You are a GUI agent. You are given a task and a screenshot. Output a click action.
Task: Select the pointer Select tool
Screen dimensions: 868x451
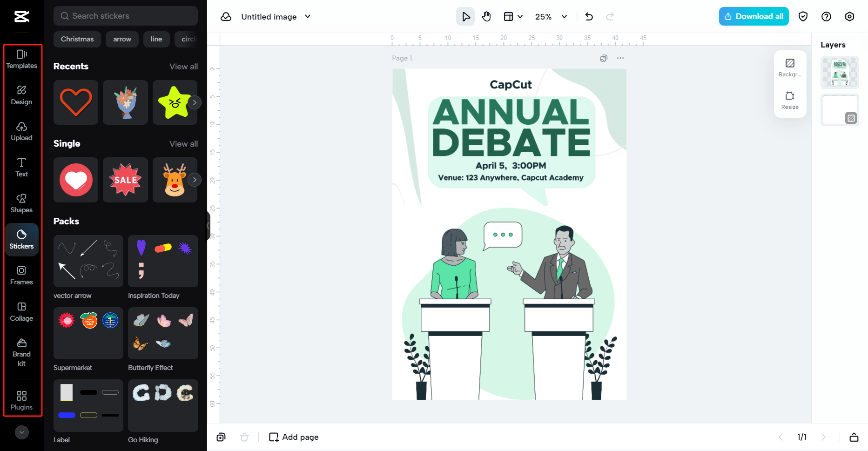465,17
